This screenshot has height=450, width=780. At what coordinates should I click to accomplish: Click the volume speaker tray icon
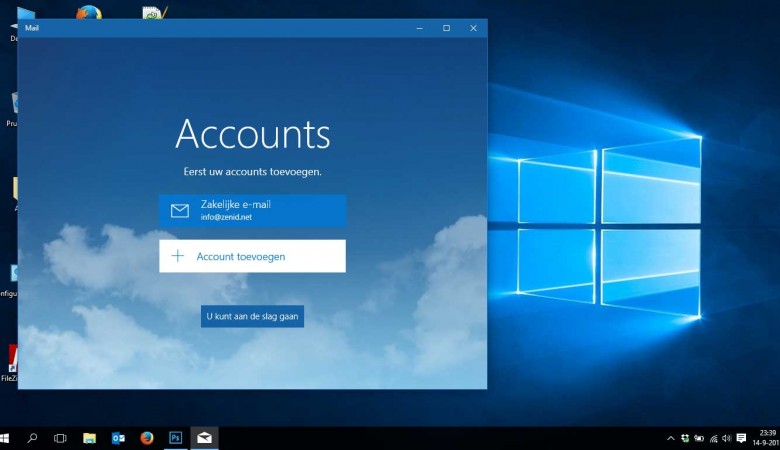point(727,438)
